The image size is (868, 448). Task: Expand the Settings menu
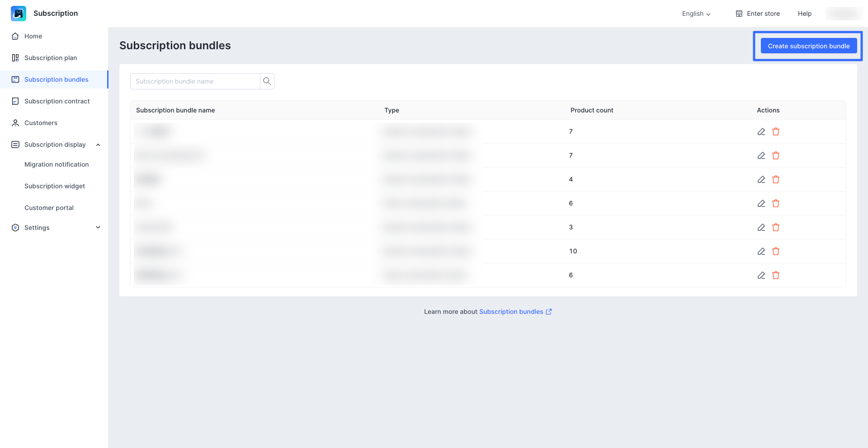[x=98, y=228]
